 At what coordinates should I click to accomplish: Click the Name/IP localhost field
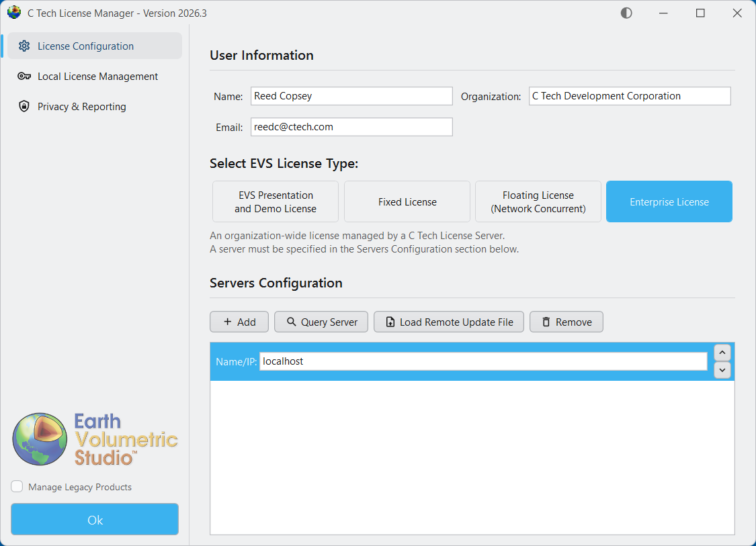[x=482, y=361]
